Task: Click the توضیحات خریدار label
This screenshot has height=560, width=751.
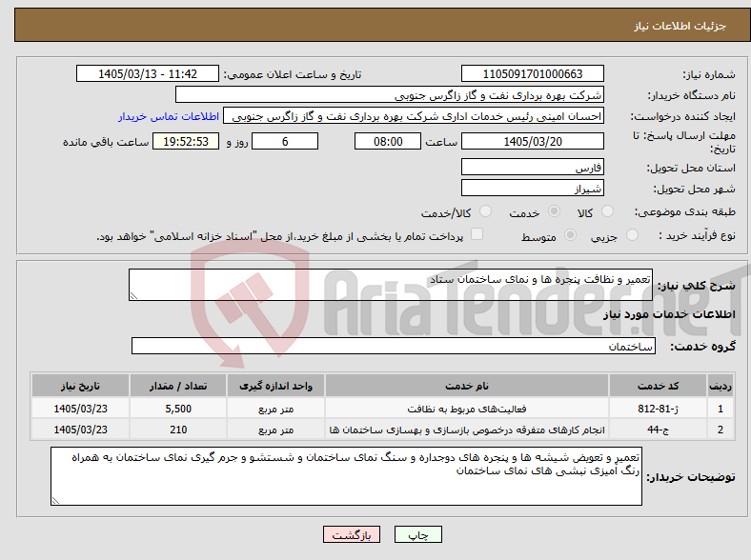Action: pos(691,477)
